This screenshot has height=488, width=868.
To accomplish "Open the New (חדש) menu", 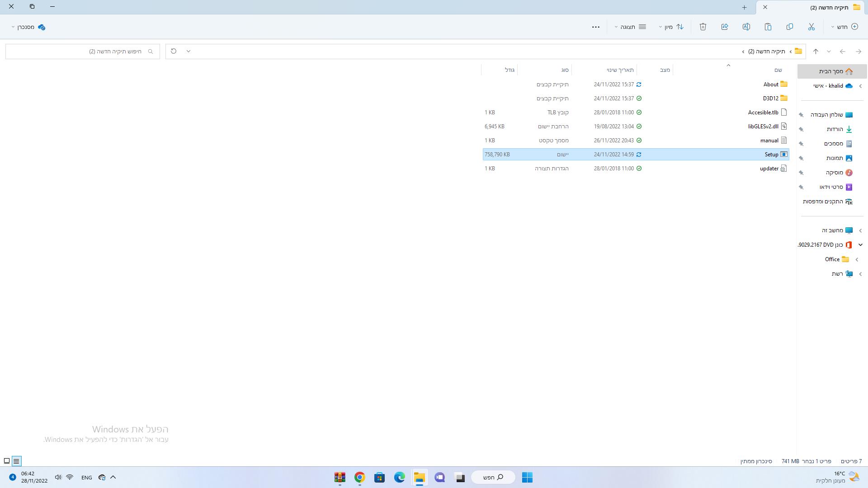I will [844, 27].
